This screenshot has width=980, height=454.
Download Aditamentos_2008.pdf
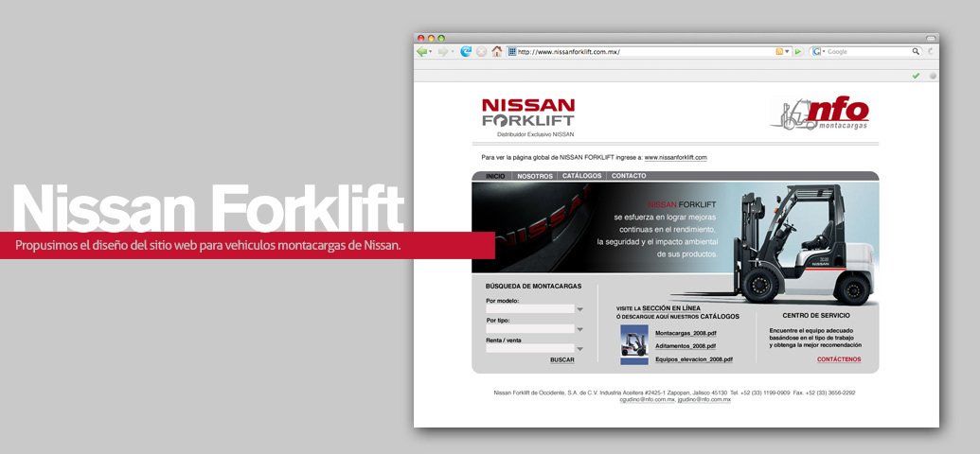click(686, 346)
